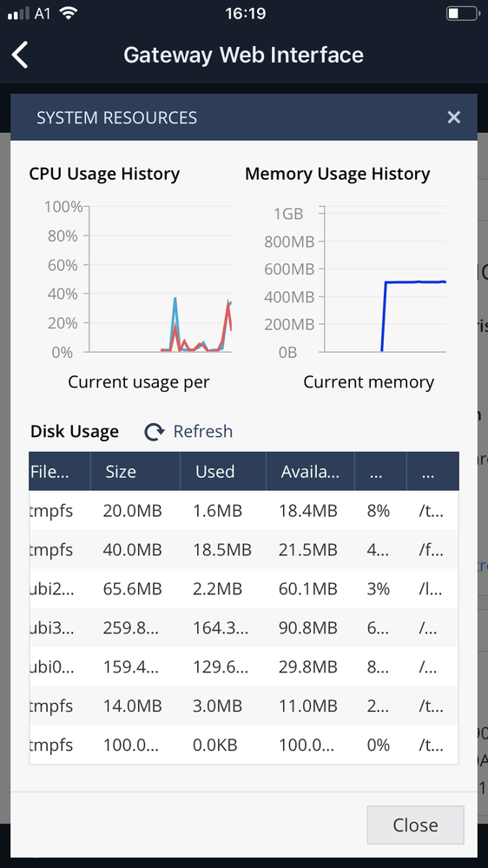Click the 90.8MB available cell
The image size is (488, 868).
click(x=309, y=627)
